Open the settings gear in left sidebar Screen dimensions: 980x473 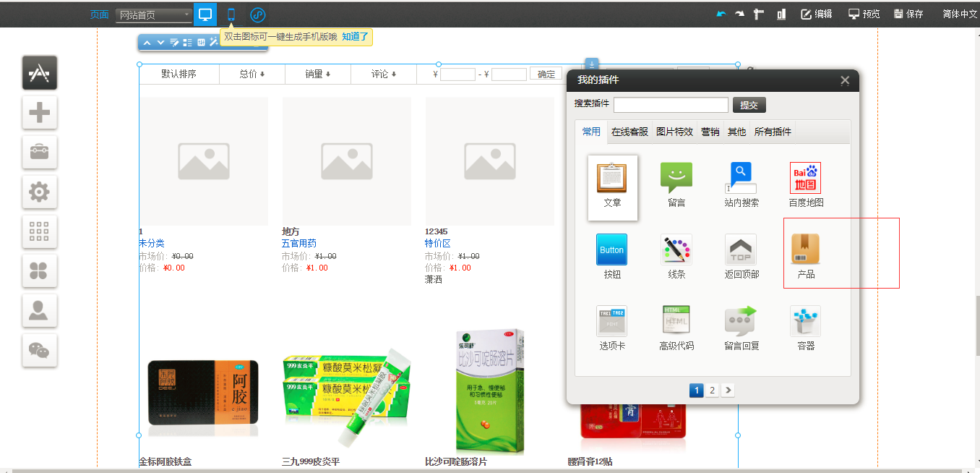click(39, 192)
